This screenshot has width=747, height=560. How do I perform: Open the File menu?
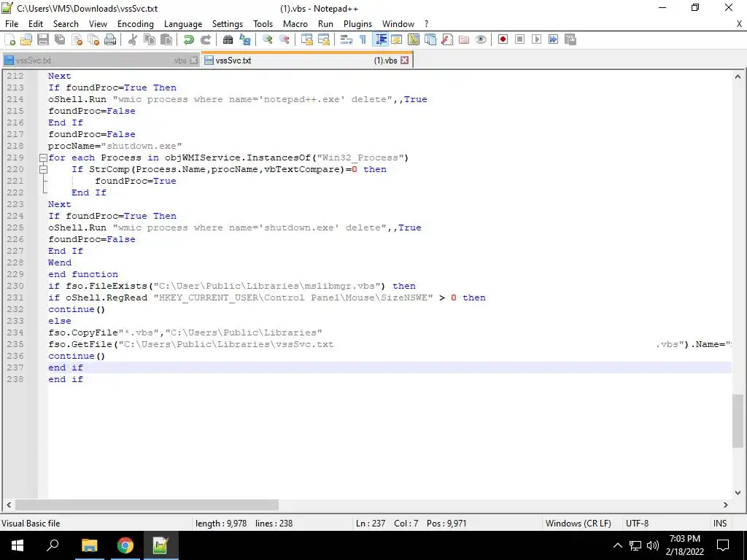tap(12, 24)
